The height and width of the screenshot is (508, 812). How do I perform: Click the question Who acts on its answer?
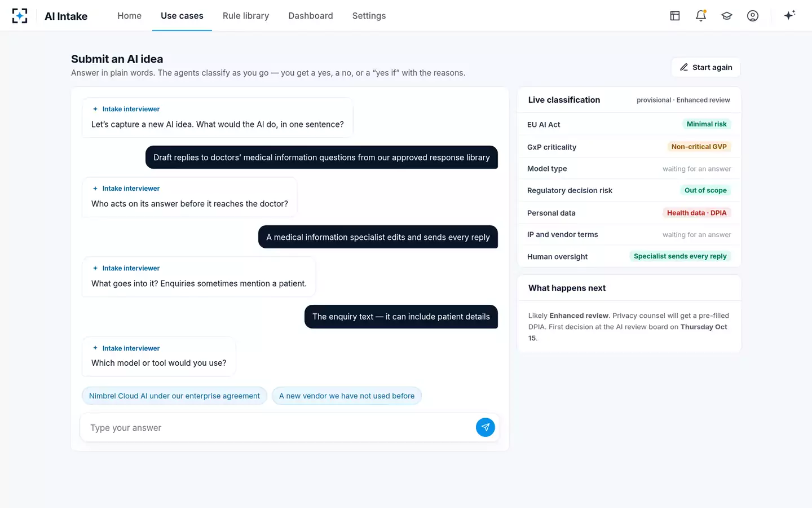[x=189, y=204]
